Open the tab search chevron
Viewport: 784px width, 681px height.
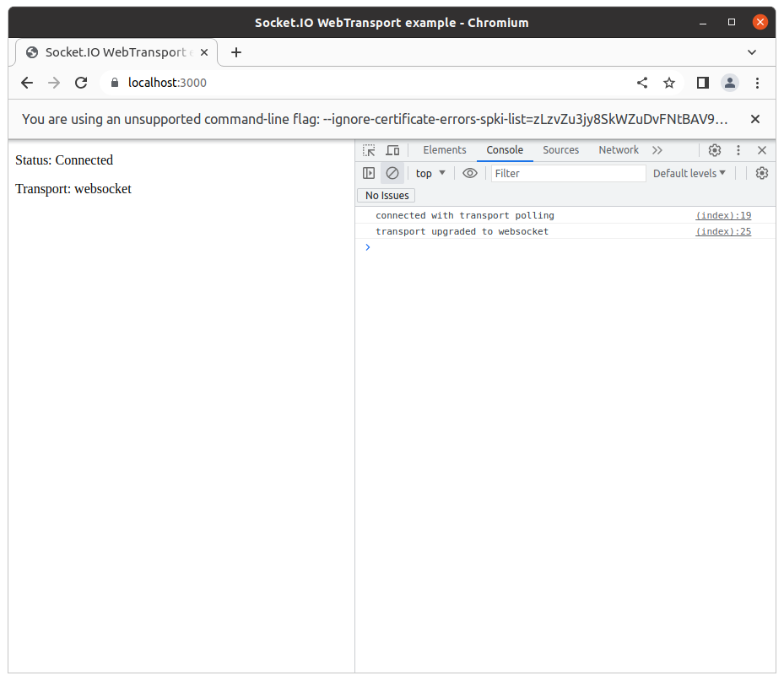[752, 52]
